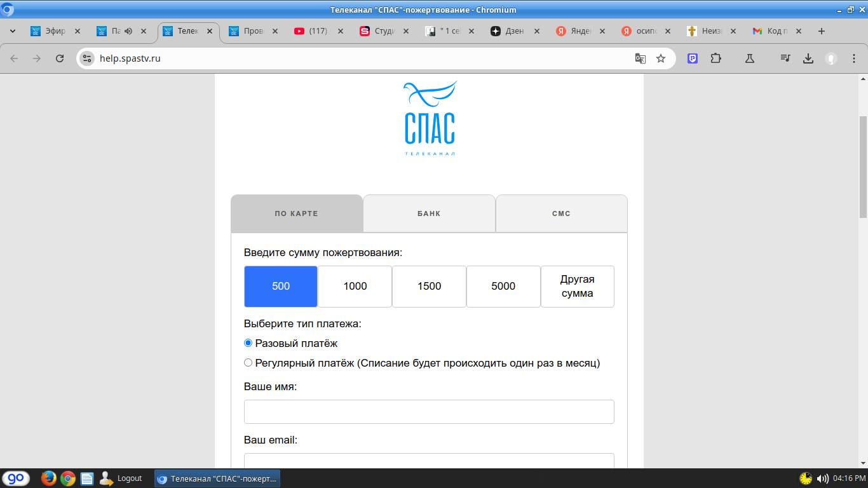
Task: Click the address bar URL help.spastv.ru
Action: coord(130,58)
